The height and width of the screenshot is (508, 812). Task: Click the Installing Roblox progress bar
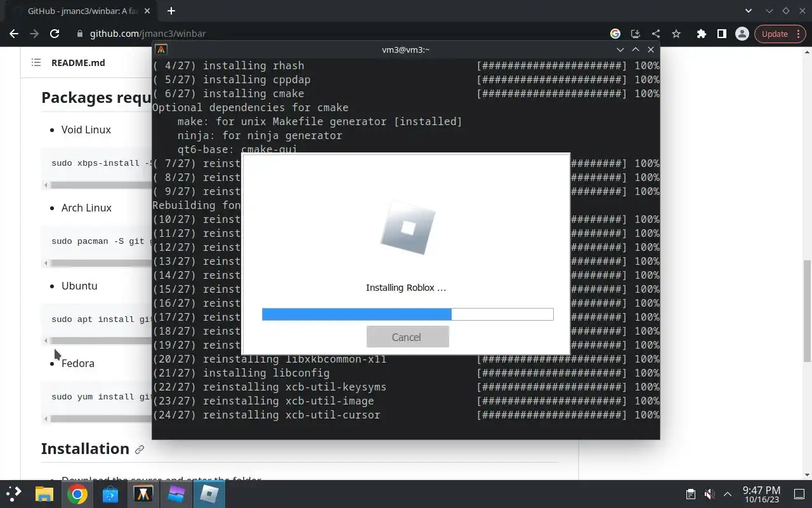[x=407, y=314]
